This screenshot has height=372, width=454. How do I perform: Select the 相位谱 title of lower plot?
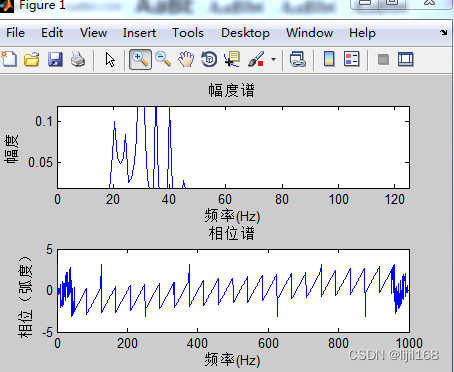pos(231,233)
